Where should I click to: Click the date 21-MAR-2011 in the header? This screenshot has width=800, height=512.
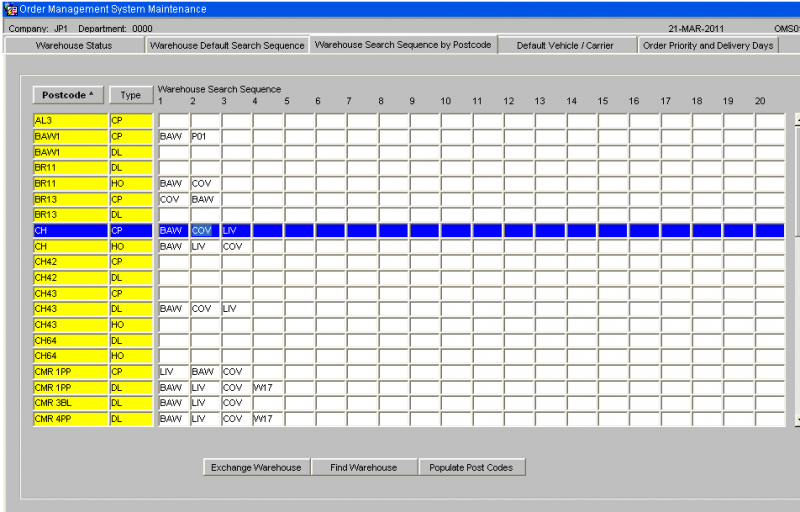696,29
